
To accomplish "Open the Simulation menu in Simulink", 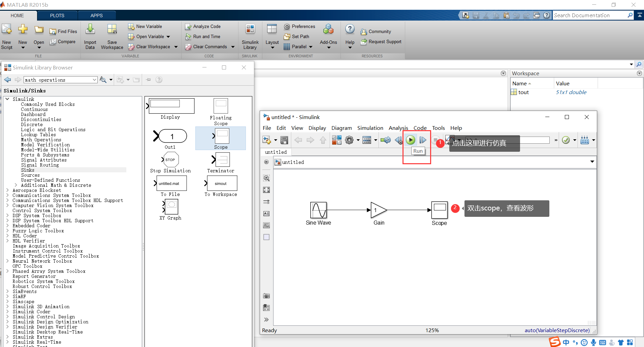I will (370, 128).
